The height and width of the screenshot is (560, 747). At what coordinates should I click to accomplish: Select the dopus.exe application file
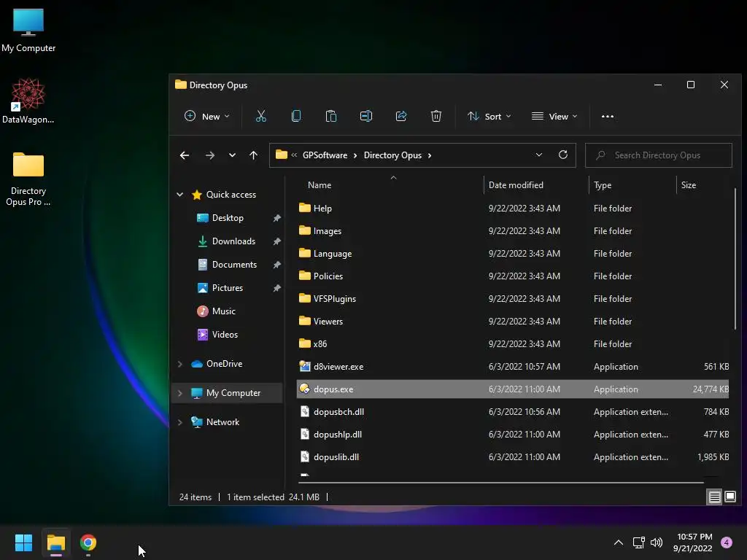coord(513,389)
